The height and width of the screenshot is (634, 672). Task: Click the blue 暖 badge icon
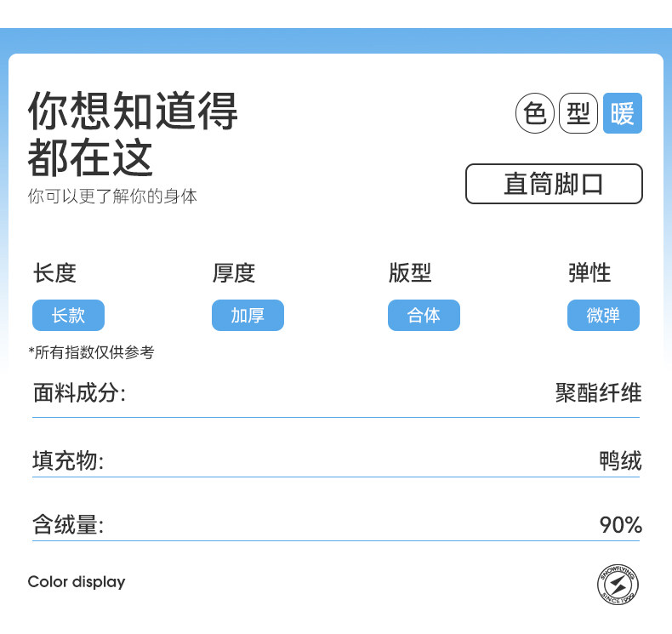click(x=623, y=113)
